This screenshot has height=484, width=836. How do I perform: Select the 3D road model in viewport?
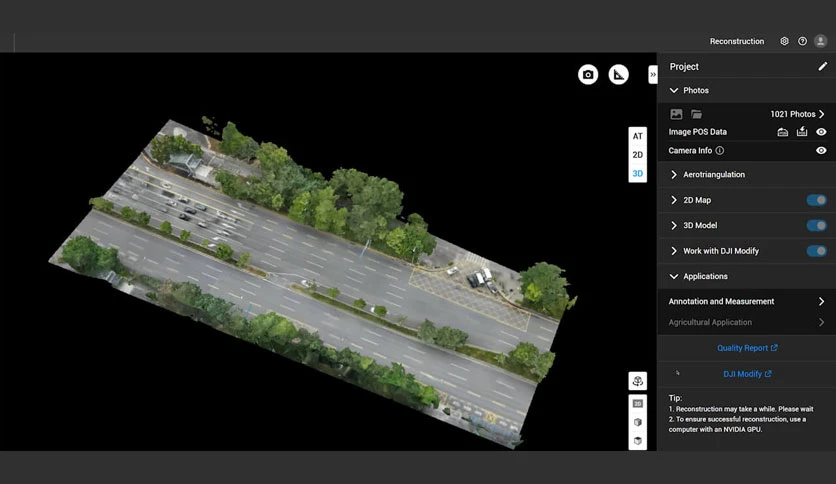[x=313, y=281]
